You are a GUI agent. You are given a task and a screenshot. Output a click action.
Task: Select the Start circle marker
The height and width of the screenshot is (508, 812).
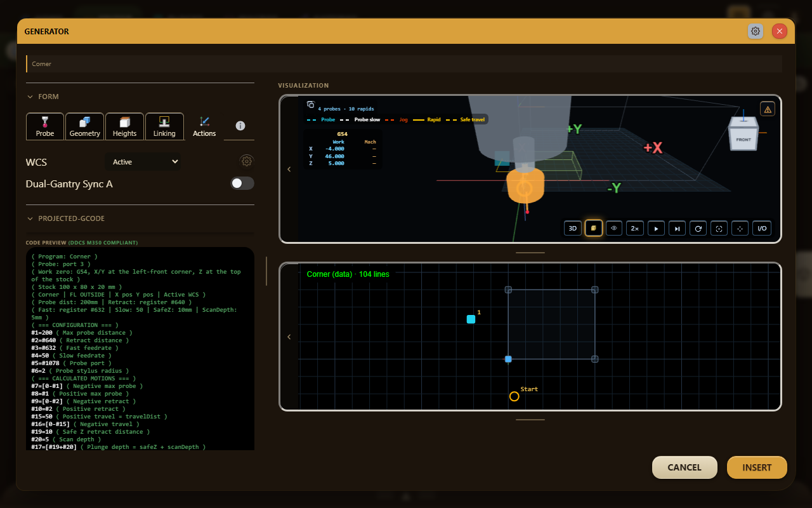click(514, 396)
